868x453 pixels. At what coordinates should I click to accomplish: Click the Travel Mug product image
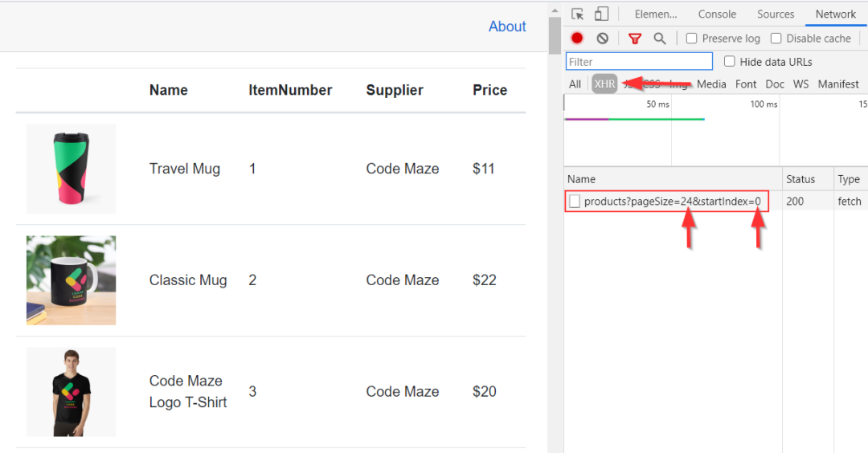pyautogui.click(x=71, y=169)
